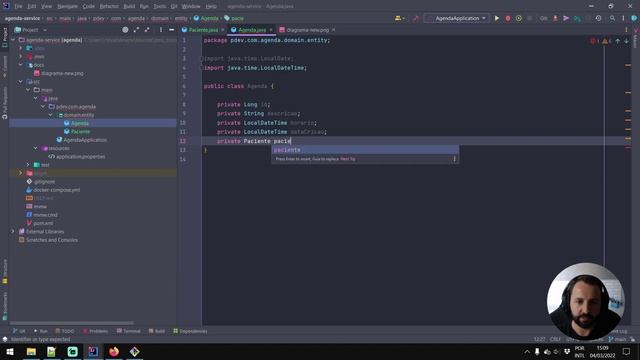Toggle the TODO tool window
640x360 pixels.
point(65,331)
